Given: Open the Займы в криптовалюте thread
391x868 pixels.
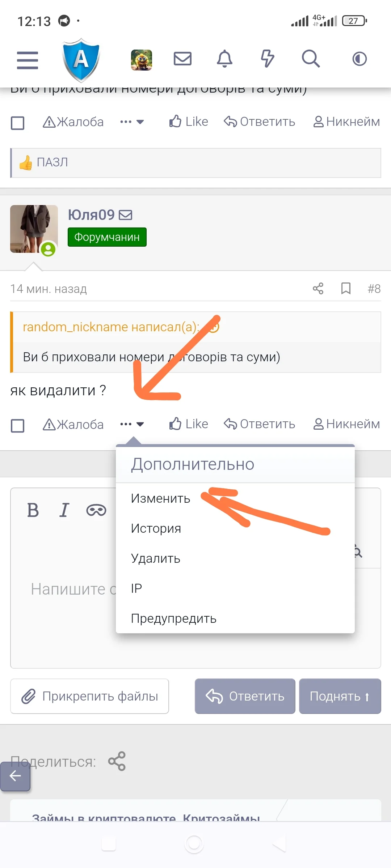Looking at the screenshot, I should point(146,817).
